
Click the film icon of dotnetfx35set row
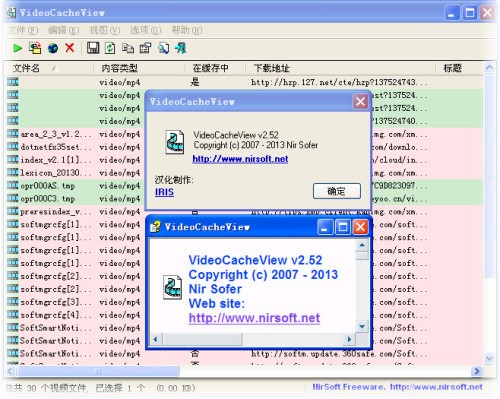(13, 147)
